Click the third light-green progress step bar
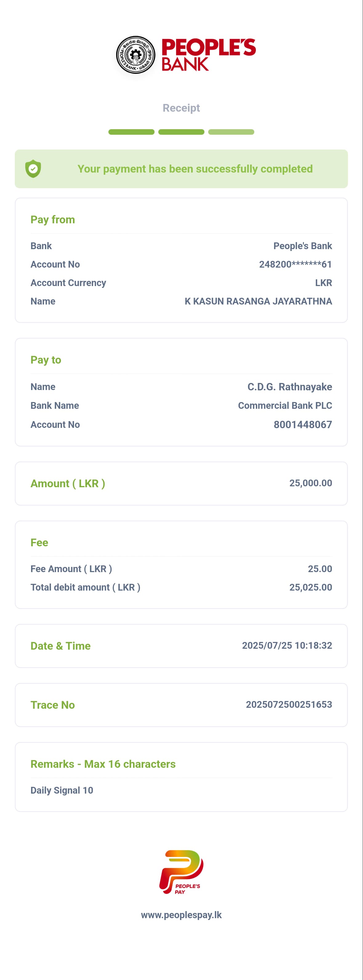The height and width of the screenshot is (980, 363). [x=231, y=132]
